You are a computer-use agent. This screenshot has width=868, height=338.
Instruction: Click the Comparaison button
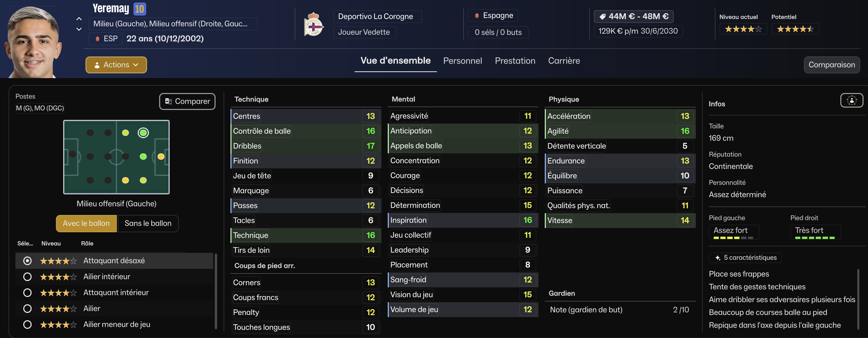point(831,65)
